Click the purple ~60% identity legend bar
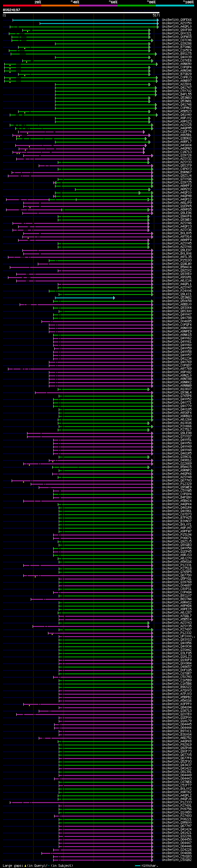Screen dimensions: 197x868 pos(98,6)
